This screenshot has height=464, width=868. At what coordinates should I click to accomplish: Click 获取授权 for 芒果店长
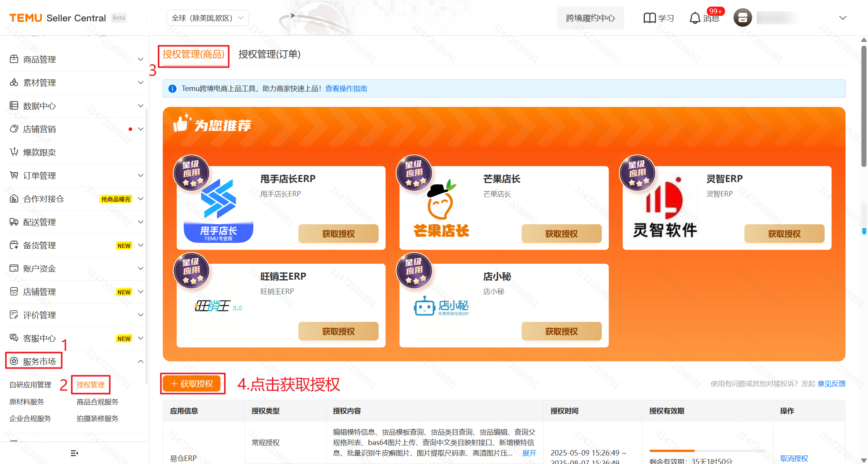pyautogui.click(x=561, y=234)
